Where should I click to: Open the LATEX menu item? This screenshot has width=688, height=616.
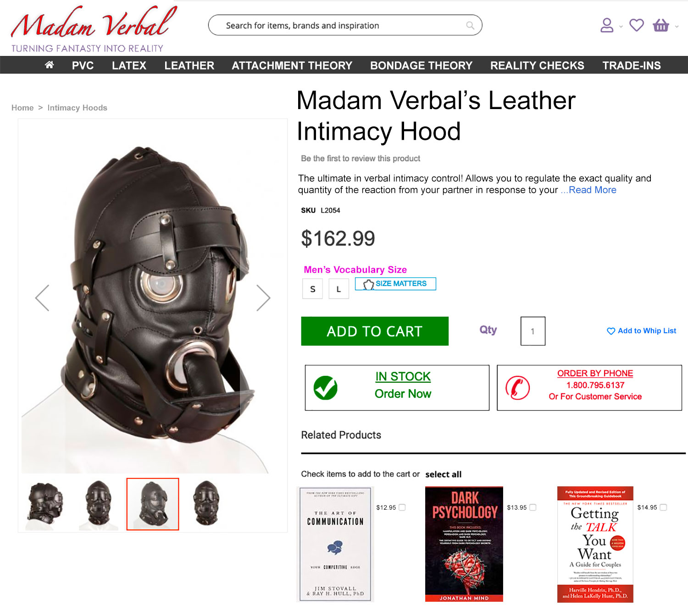[x=129, y=66]
